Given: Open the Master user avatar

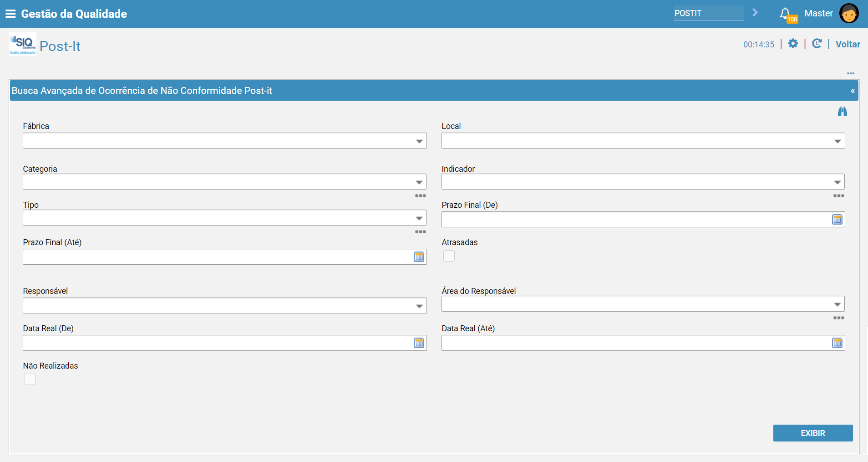Looking at the screenshot, I should pyautogui.click(x=849, y=13).
